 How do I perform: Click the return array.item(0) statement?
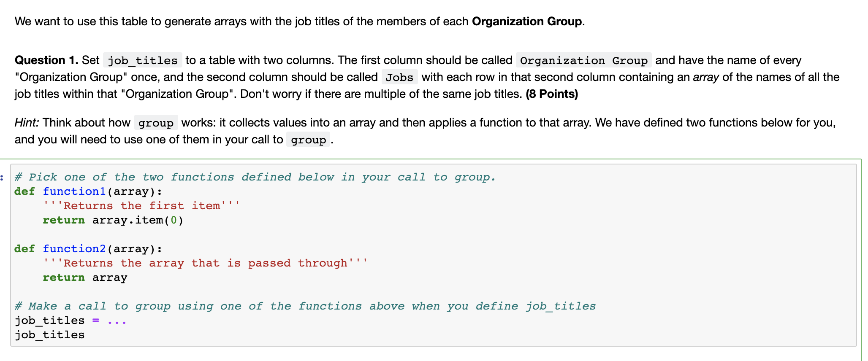113,220
